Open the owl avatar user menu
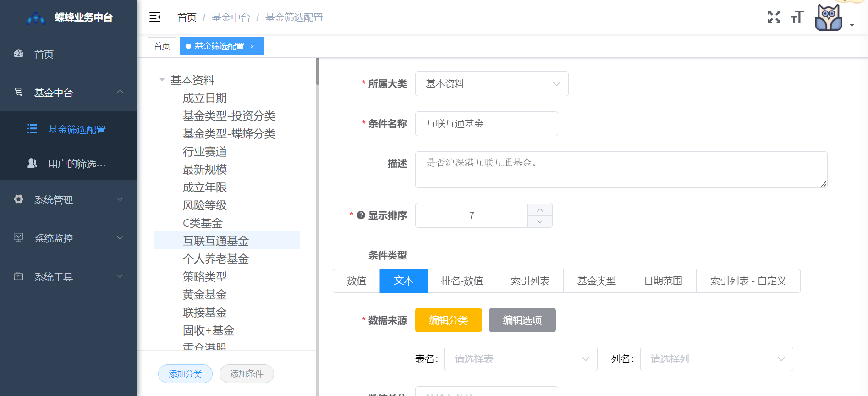Viewport: 868px width, 396px height. coord(829,18)
